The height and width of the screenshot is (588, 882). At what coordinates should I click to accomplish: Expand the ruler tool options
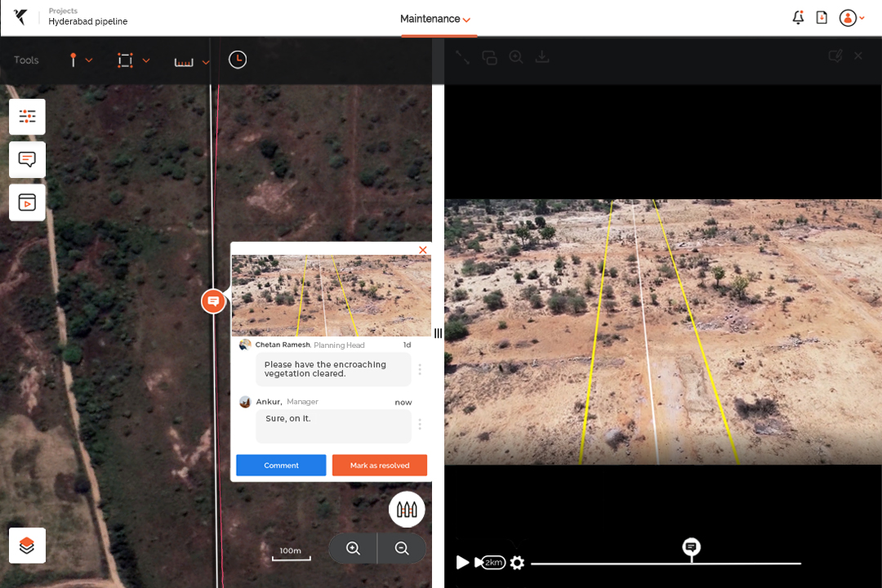click(206, 62)
